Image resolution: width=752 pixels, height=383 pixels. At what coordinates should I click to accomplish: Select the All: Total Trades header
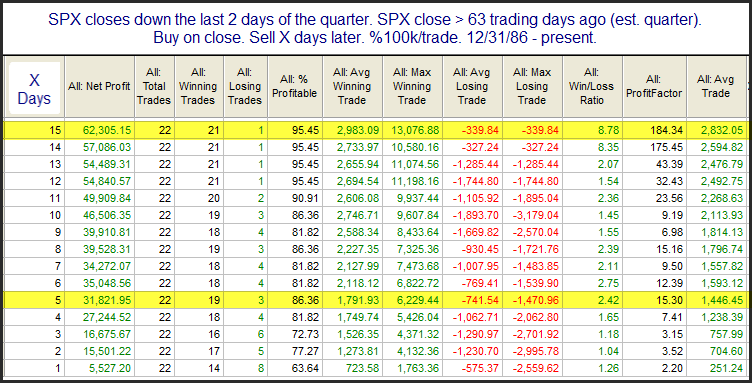[x=154, y=88]
